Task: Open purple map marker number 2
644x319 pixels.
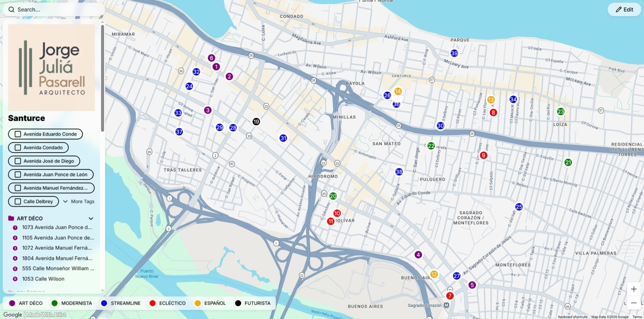Action: [x=229, y=76]
